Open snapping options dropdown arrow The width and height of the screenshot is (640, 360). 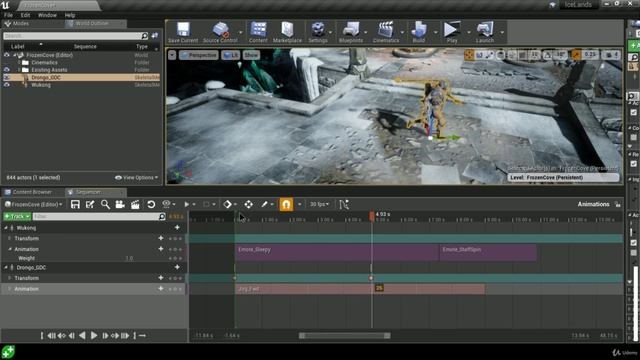[x=300, y=204]
